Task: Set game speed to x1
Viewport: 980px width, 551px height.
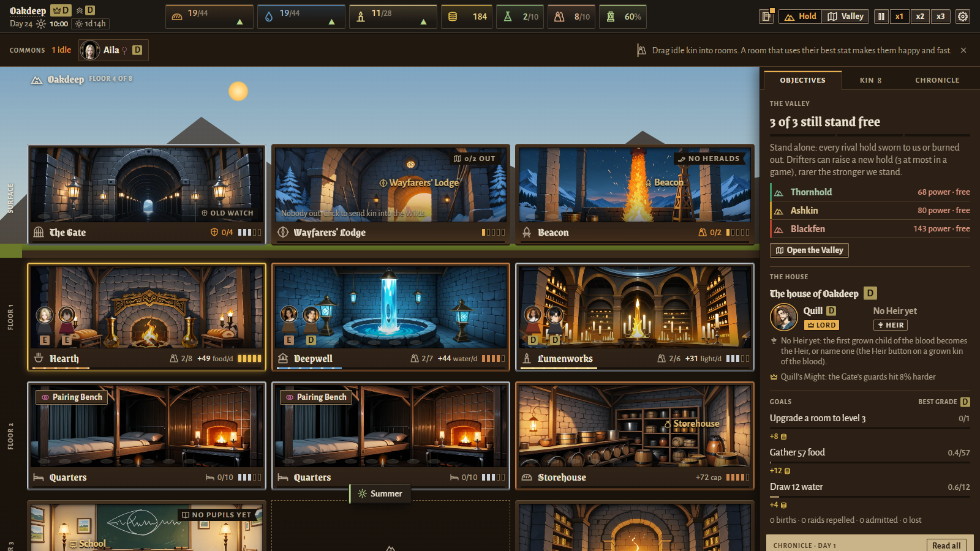Action: 899,17
